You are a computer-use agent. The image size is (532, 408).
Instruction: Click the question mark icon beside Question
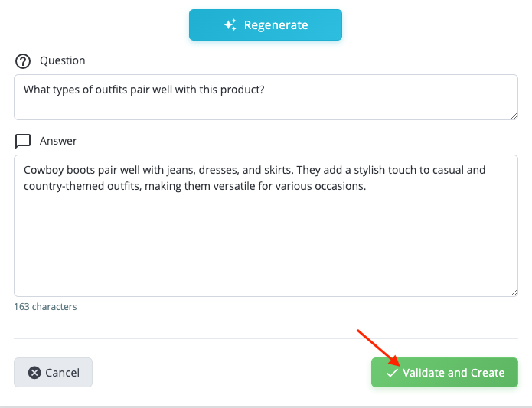click(x=23, y=61)
